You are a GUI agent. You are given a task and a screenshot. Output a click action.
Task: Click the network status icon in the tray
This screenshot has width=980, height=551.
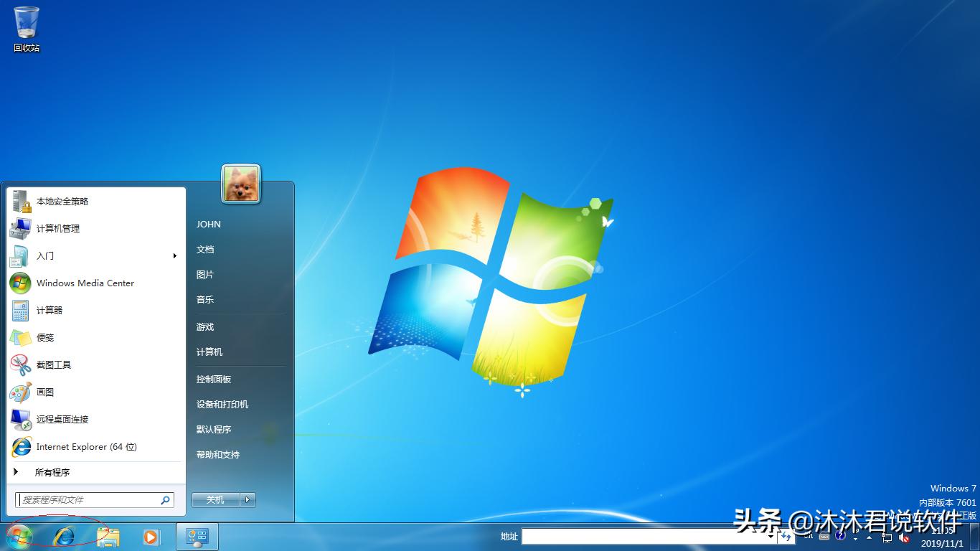888,537
